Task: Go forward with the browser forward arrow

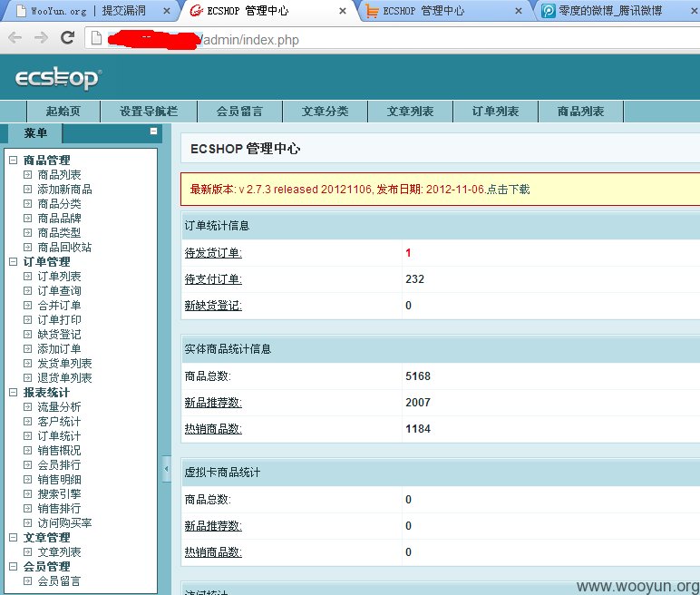Action: [41, 38]
